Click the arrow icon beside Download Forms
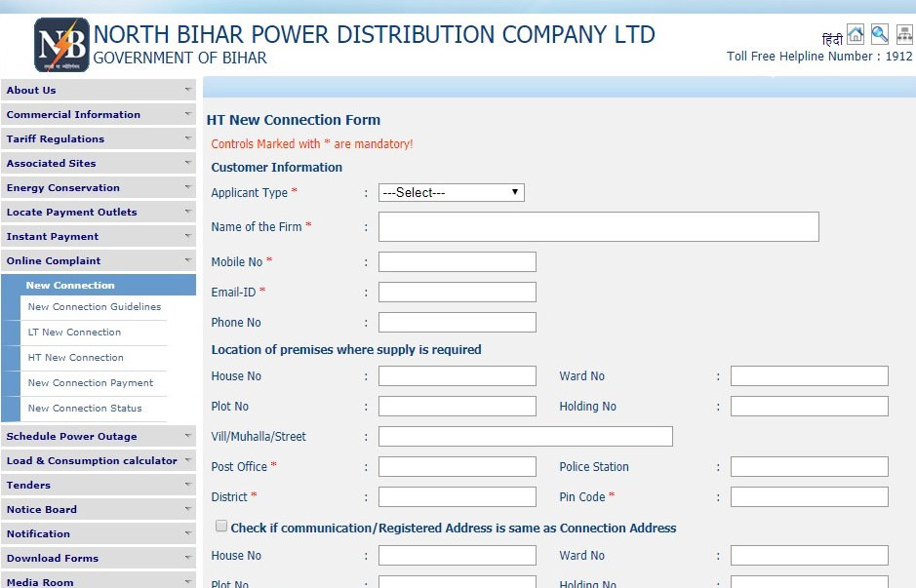Screen dimensions: 916x588 click(x=186, y=558)
